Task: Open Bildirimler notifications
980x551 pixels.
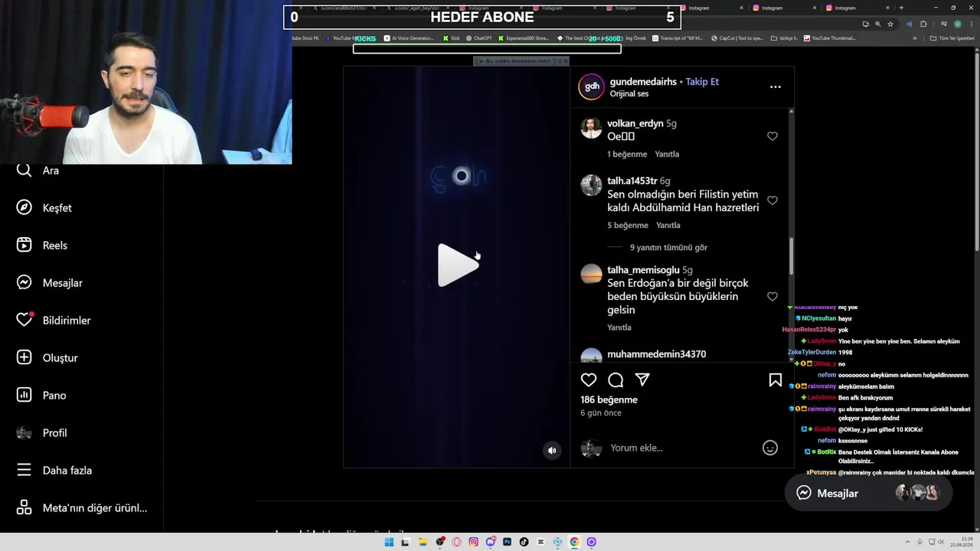Action: click(x=54, y=321)
